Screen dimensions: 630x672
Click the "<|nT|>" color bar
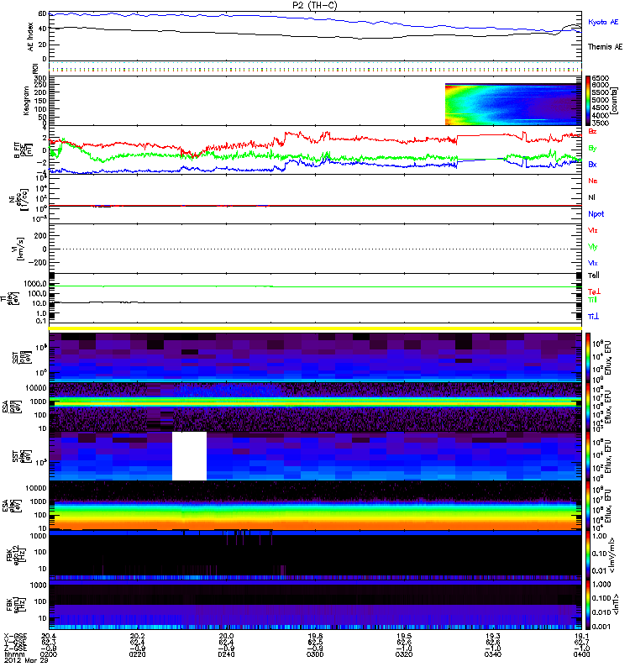[x=588, y=605]
